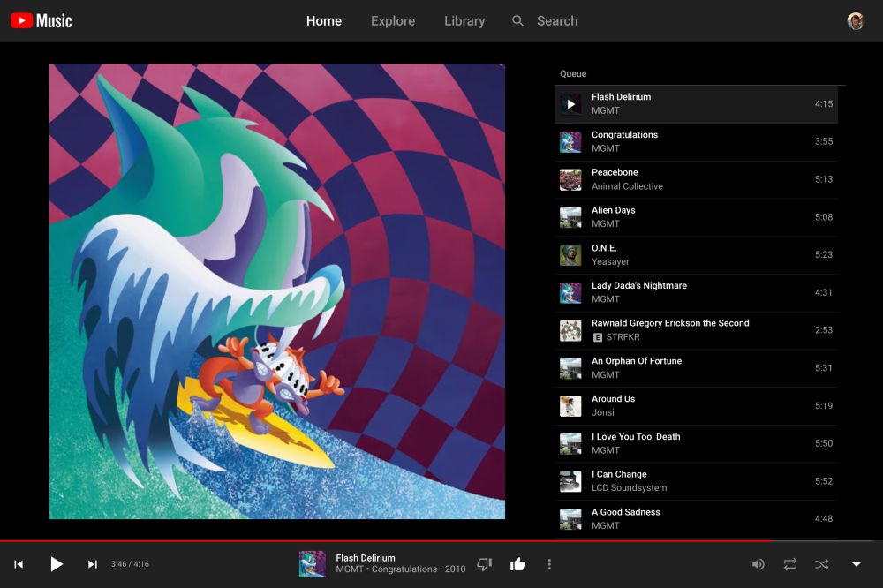
Task: Collapse the player page with arrow
Action: [x=856, y=564]
